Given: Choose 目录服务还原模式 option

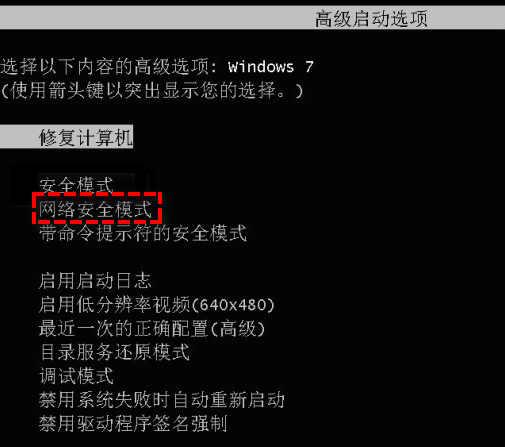Looking at the screenshot, I should pyautogui.click(x=115, y=352).
